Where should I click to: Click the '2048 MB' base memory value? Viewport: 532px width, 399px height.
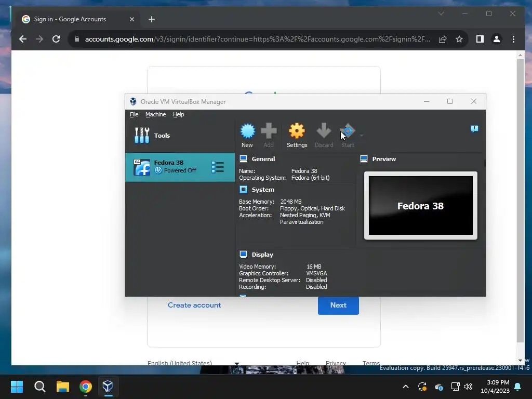pos(291,202)
